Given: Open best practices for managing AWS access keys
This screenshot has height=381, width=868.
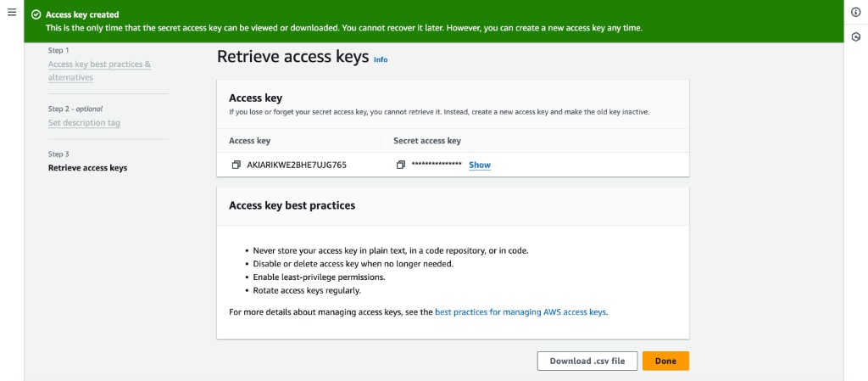Looking at the screenshot, I should (x=520, y=311).
